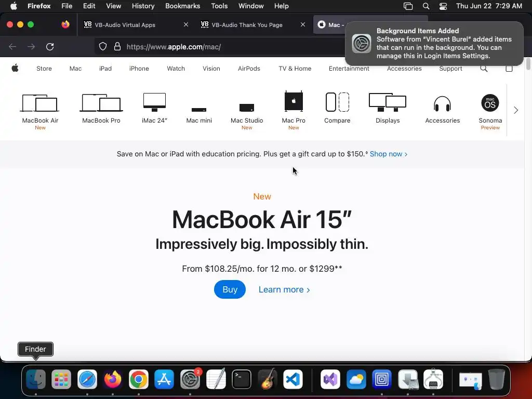
Task: Open the Watch navigation link
Action: [176, 69]
